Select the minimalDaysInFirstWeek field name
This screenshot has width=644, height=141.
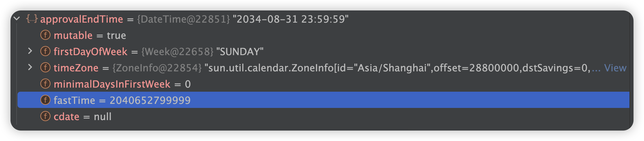pos(112,84)
